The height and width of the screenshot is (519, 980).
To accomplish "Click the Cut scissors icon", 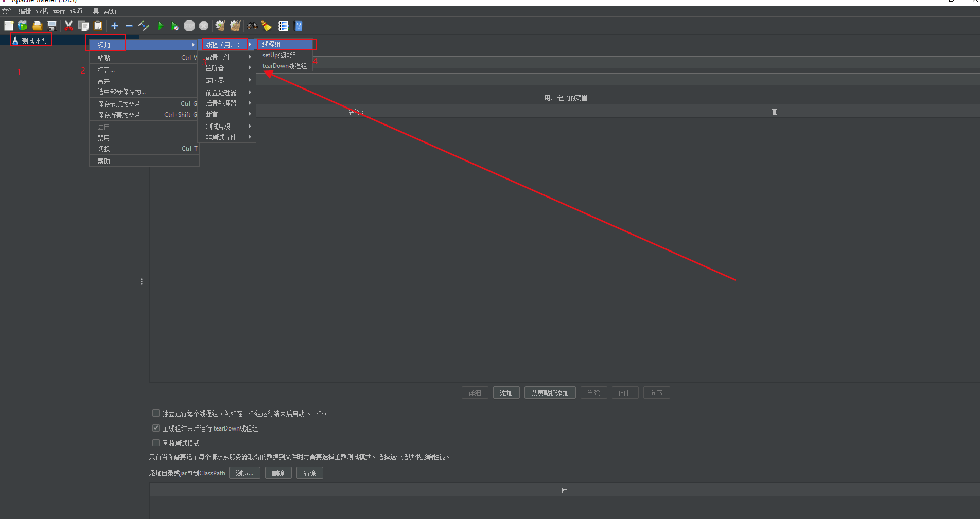I will (x=68, y=26).
